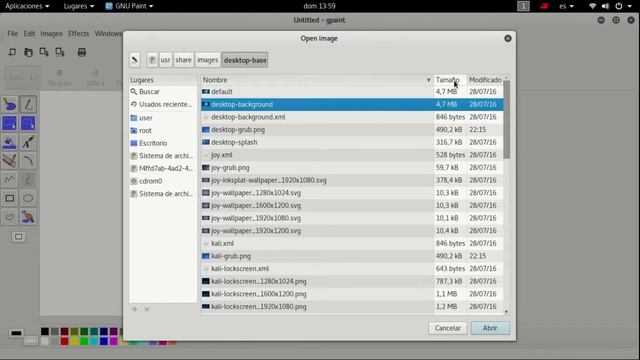Select the closed freehand shape tool
640x360 pixels.
[x=9, y=217]
